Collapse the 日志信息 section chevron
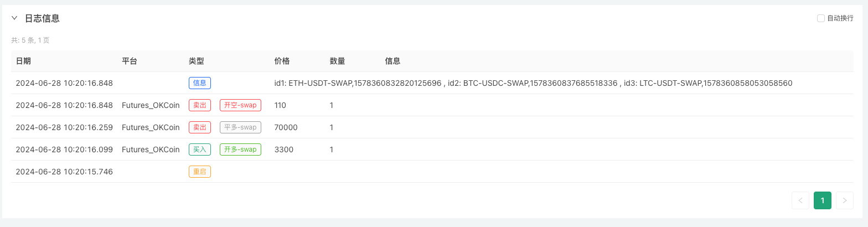Viewport: 868px width, 227px height. coord(15,18)
